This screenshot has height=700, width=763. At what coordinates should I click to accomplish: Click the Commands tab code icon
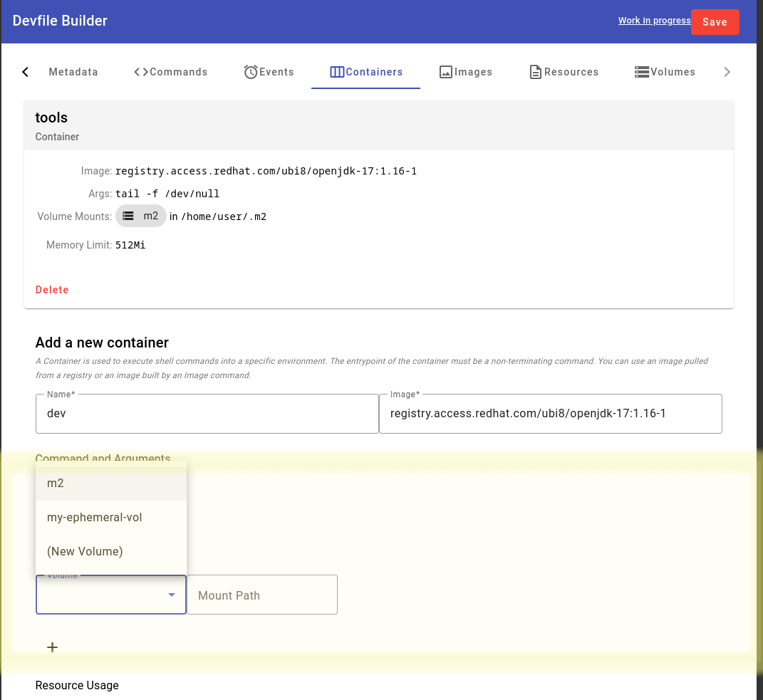point(141,72)
